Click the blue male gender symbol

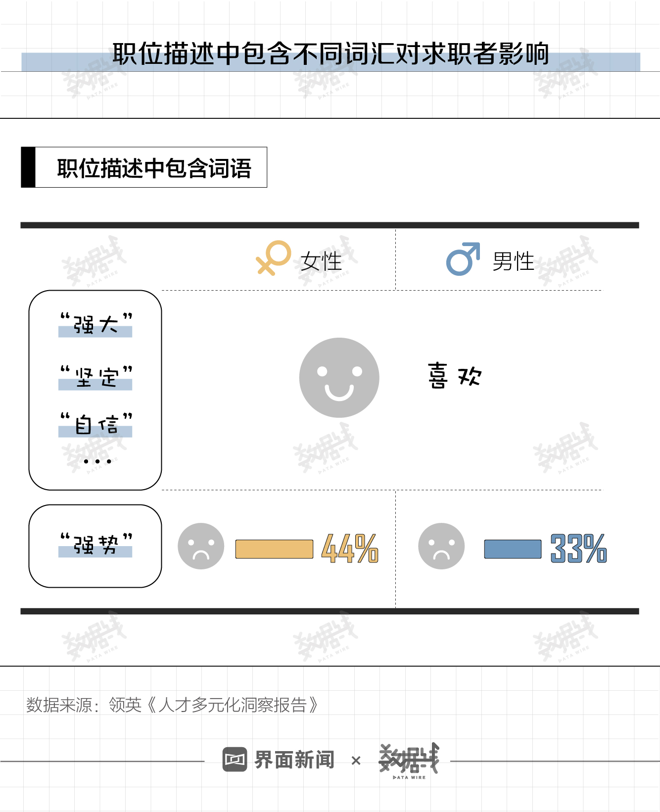pos(463,259)
